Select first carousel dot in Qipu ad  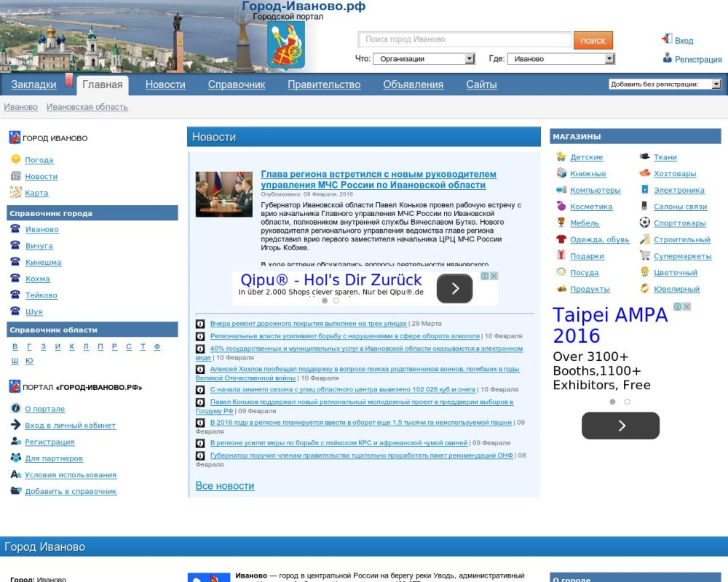click(325, 300)
